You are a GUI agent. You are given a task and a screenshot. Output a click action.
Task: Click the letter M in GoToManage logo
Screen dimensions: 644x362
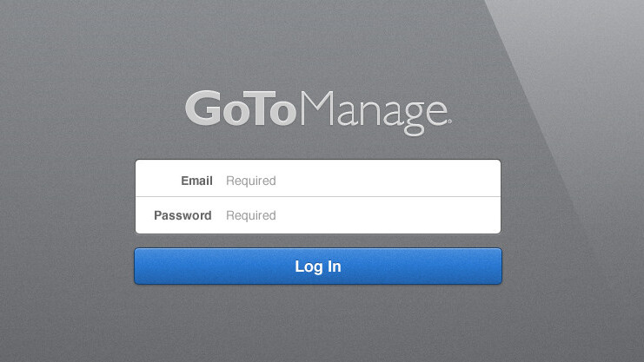(x=317, y=108)
